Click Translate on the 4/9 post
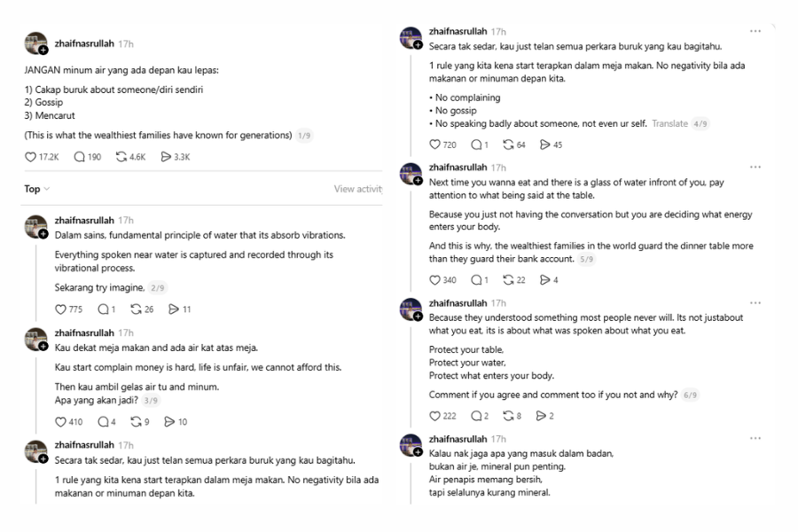The height and width of the screenshot is (532, 798). [x=669, y=123]
